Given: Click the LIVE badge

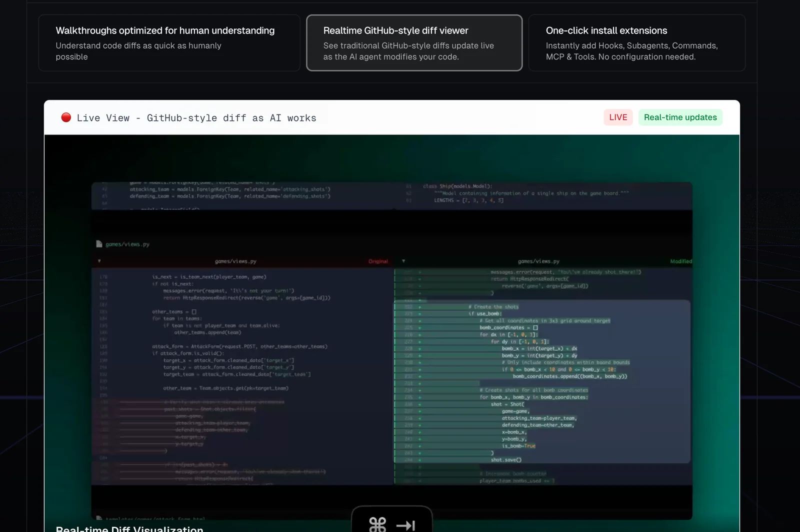Looking at the screenshot, I should coord(618,117).
